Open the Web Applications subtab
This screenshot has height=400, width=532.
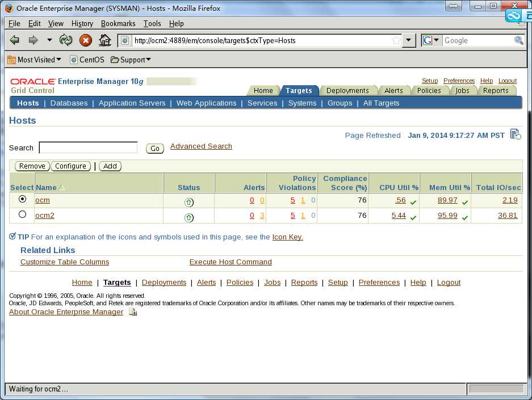point(206,103)
